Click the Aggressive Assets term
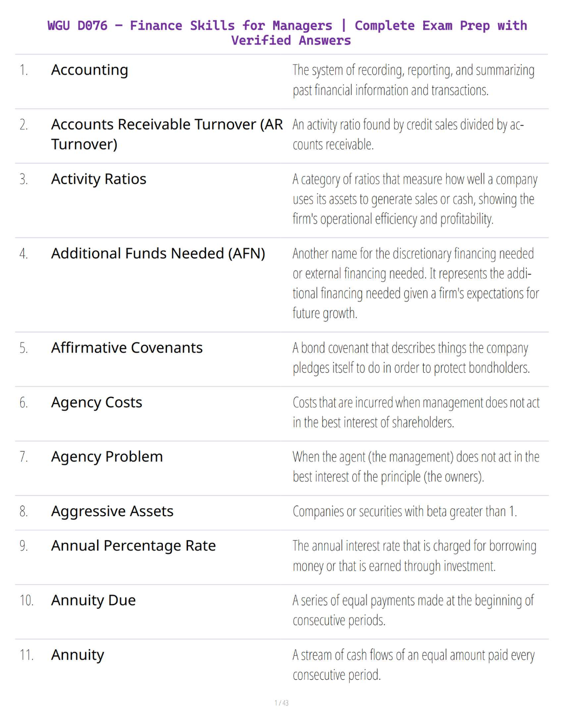 [x=112, y=511]
